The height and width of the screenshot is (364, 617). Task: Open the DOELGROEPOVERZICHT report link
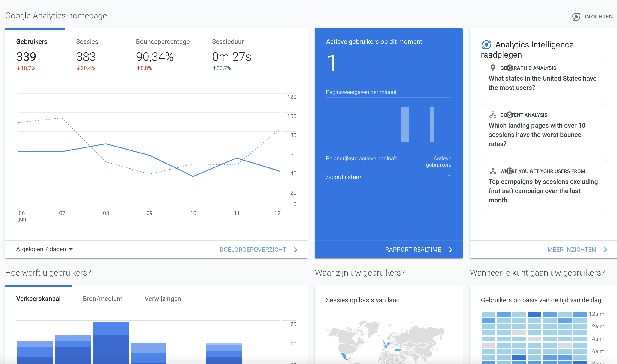(253, 250)
